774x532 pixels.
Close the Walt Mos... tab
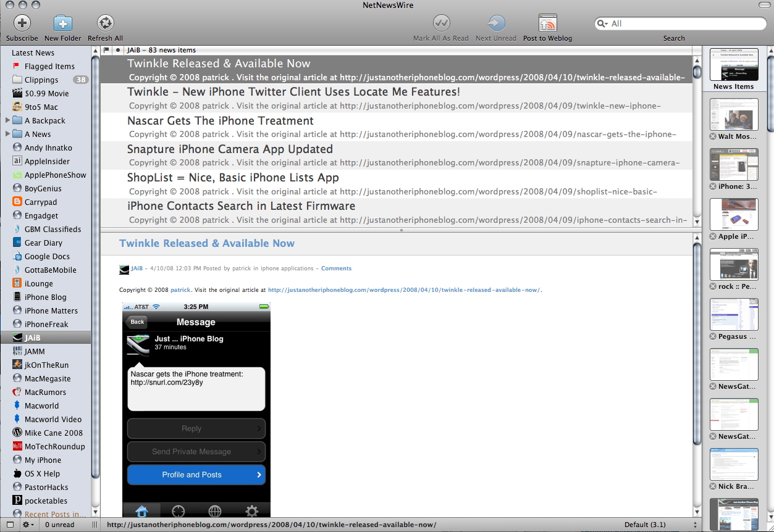pos(713,136)
